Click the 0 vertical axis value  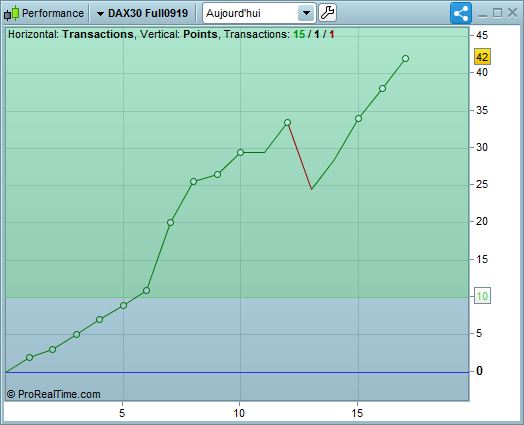pos(479,371)
